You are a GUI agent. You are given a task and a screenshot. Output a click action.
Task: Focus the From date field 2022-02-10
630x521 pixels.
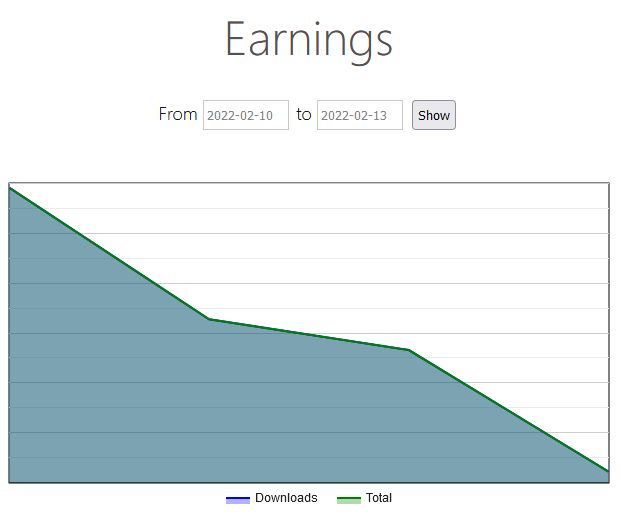coord(246,115)
